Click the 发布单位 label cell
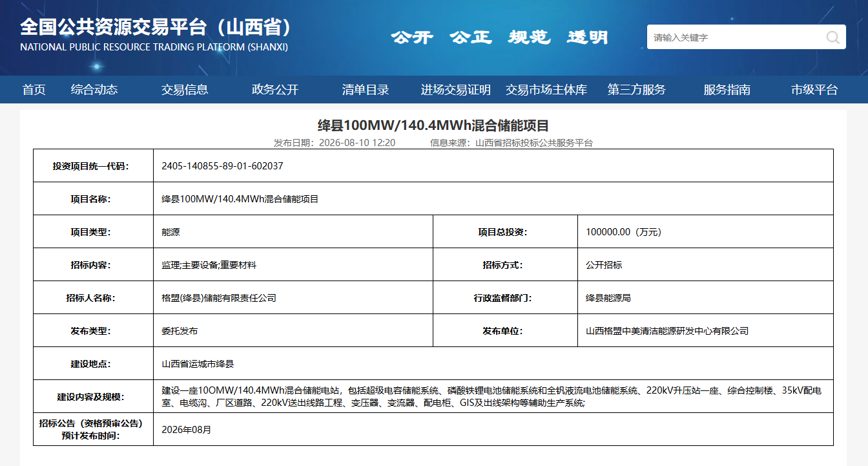Screen dimensions: 868x466 tap(505, 331)
